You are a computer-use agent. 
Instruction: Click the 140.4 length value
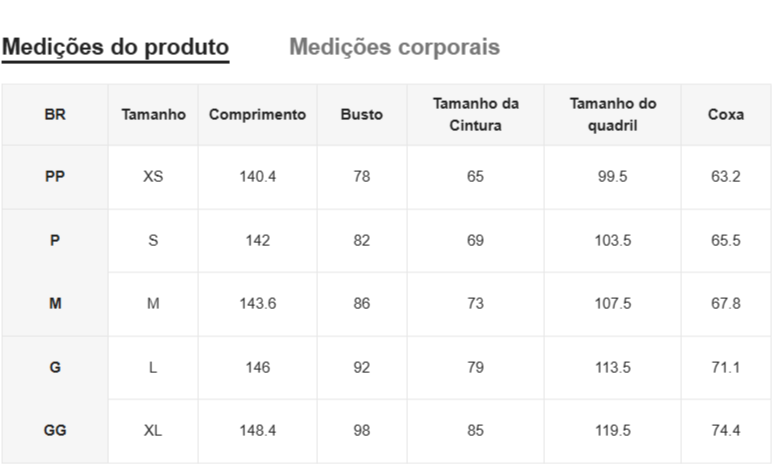click(x=257, y=176)
